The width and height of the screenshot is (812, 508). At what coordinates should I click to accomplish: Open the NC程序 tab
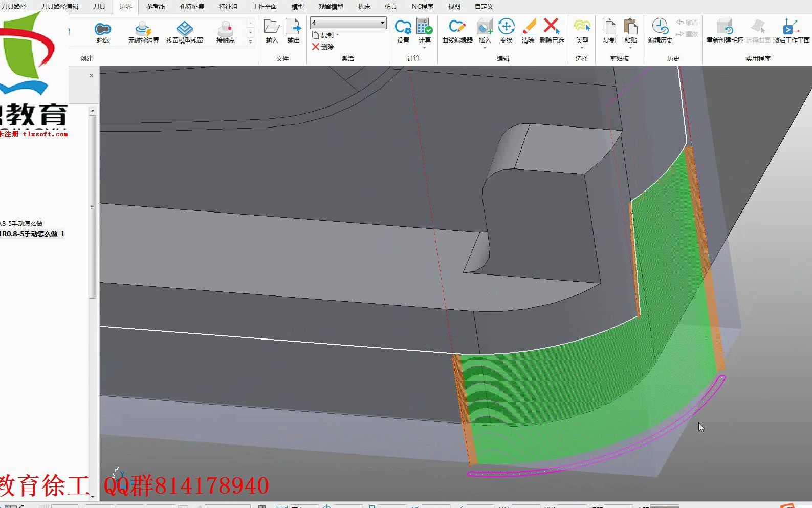coord(423,7)
